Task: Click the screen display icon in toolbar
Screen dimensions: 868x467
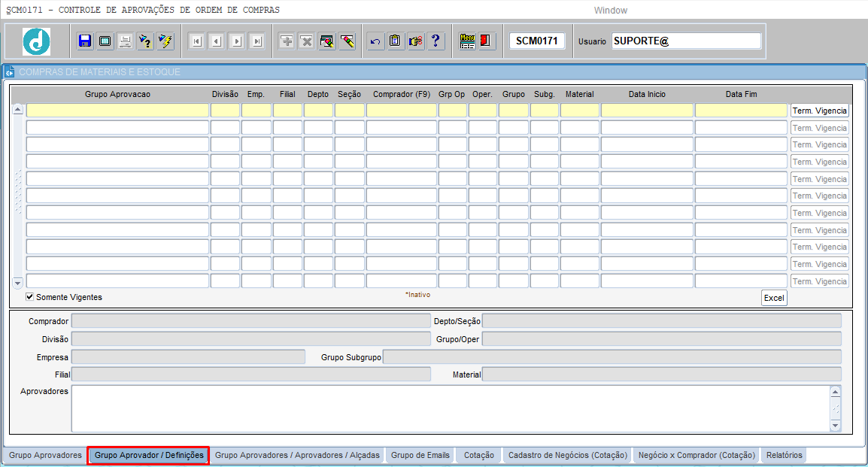Action: click(105, 41)
